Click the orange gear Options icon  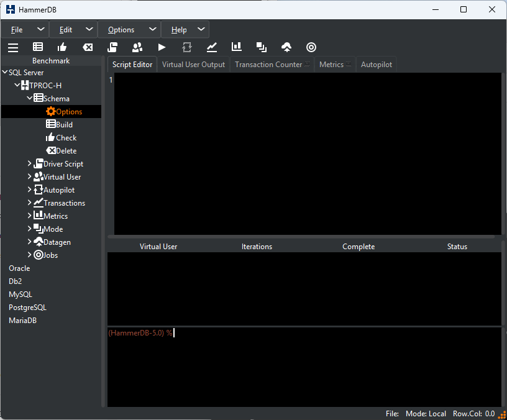50,111
